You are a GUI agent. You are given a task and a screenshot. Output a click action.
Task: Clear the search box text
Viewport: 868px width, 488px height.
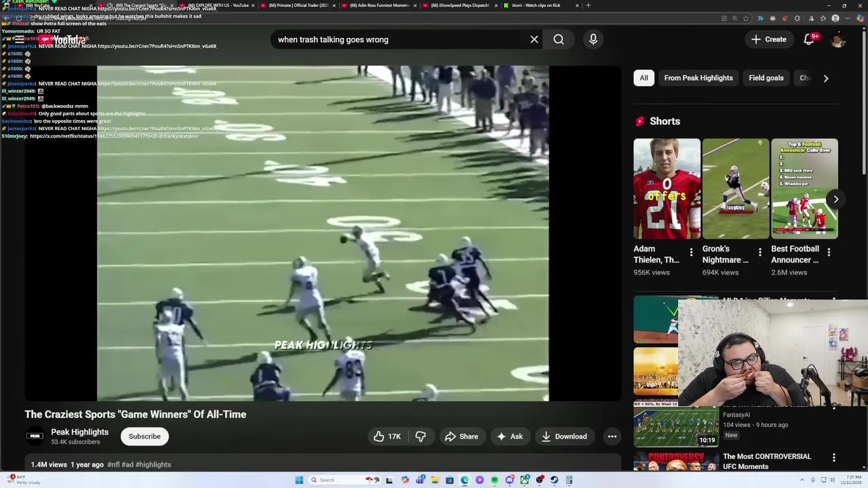pyautogui.click(x=534, y=39)
